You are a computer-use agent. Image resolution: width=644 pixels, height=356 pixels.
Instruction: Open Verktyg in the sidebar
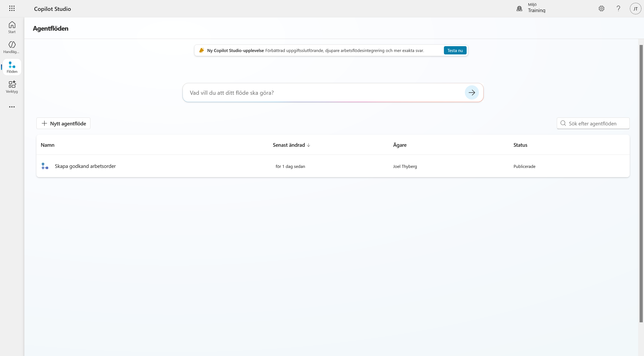[12, 87]
